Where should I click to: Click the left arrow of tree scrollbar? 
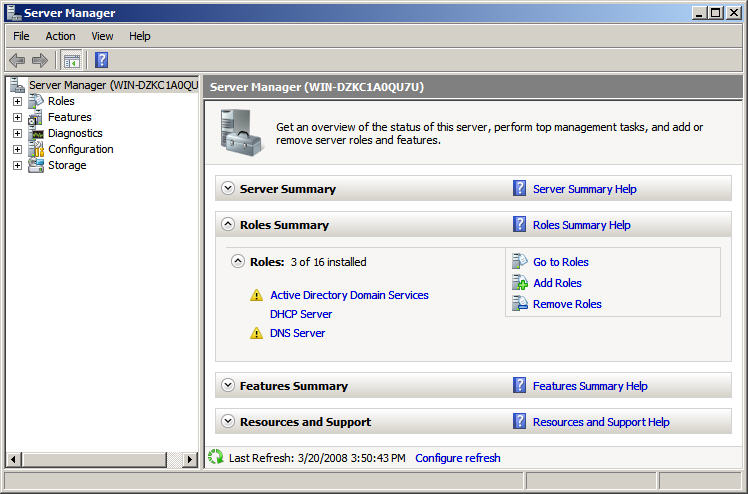pos(13,460)
